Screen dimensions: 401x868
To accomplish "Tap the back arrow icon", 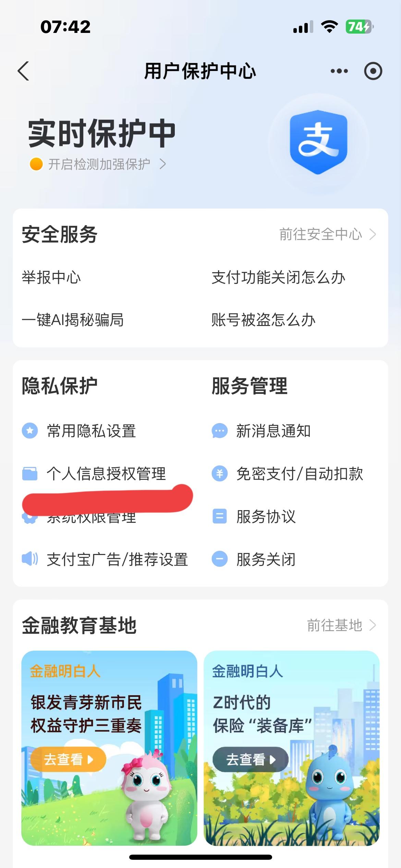I will [23, 71].
